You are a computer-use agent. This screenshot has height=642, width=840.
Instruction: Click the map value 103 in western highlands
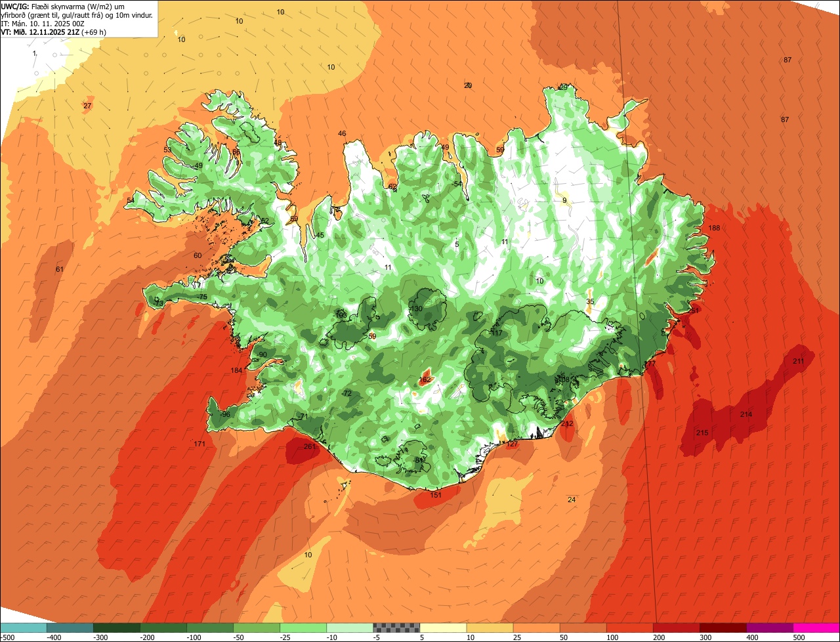click(341, 314)
